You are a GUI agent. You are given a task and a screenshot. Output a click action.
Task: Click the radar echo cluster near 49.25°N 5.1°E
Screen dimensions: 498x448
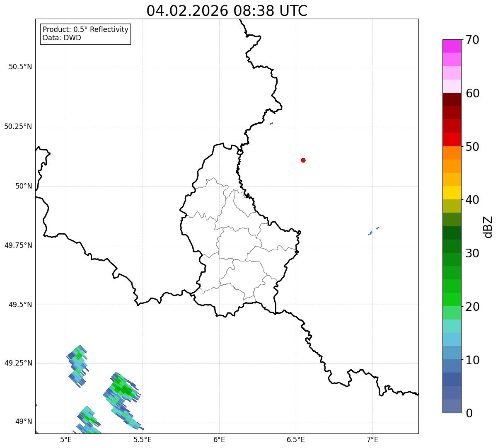pyautogui.click(x=77, y=366)
